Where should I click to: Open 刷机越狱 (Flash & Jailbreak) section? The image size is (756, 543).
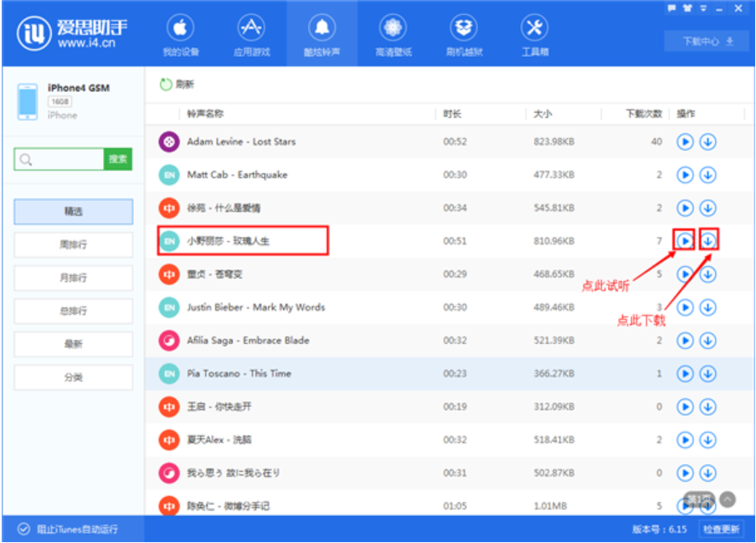463,35
